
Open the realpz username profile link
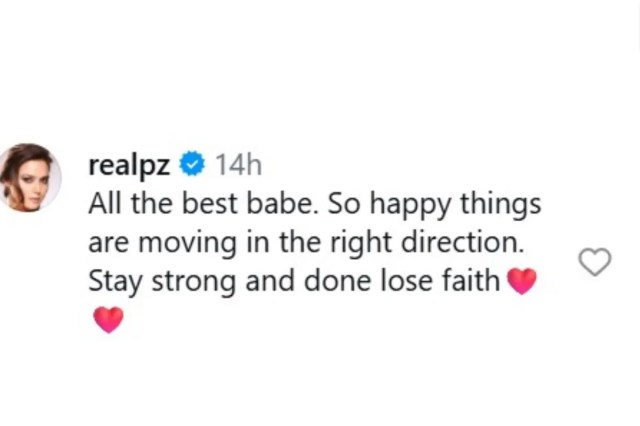(x=129, y=164)
